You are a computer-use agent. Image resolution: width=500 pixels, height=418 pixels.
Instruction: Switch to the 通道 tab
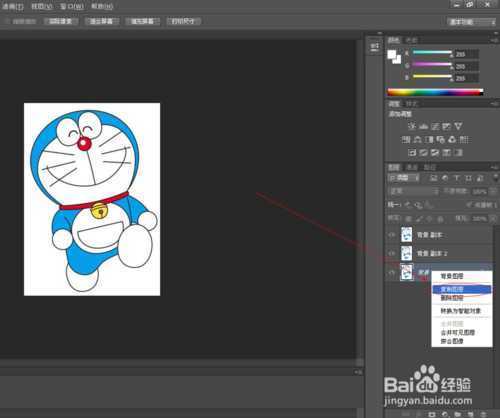[413, 167]
